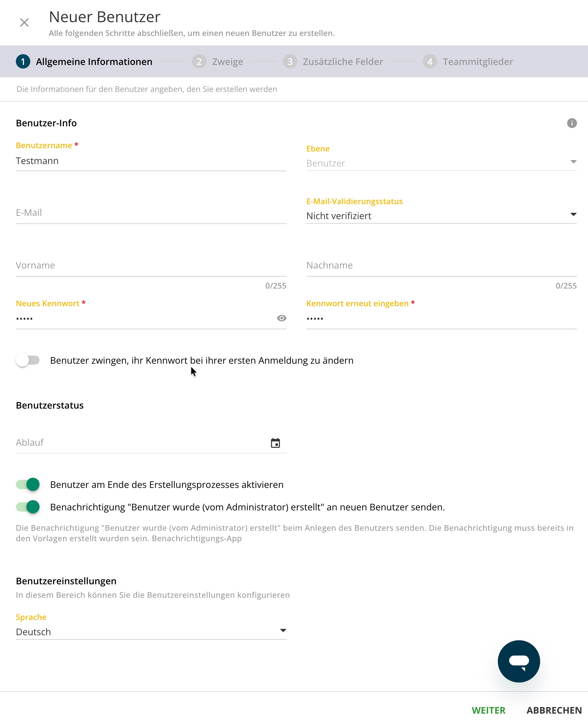Click the ABBRECHEN button
This screenshot has width=588, height=722.
pos(554,710)
